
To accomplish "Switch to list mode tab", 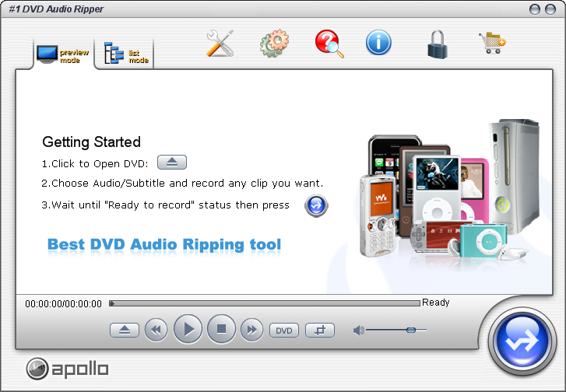I will pyautogui.click(x=125, y=55).
